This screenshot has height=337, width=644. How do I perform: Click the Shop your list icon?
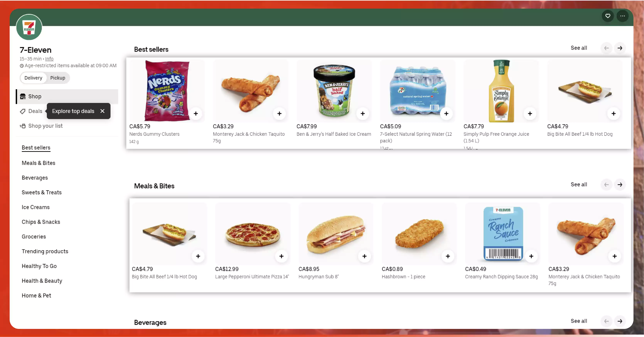[22, 126]
